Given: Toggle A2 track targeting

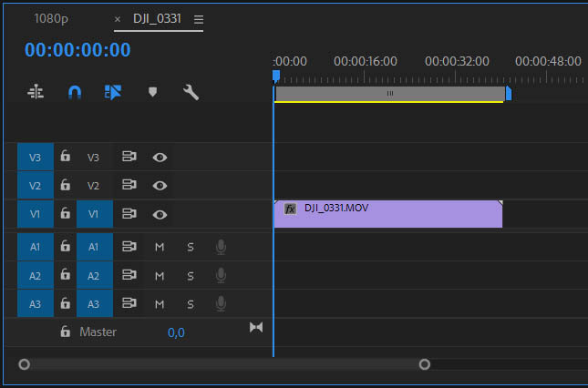Looking at the screenshot, I should 95,276.
